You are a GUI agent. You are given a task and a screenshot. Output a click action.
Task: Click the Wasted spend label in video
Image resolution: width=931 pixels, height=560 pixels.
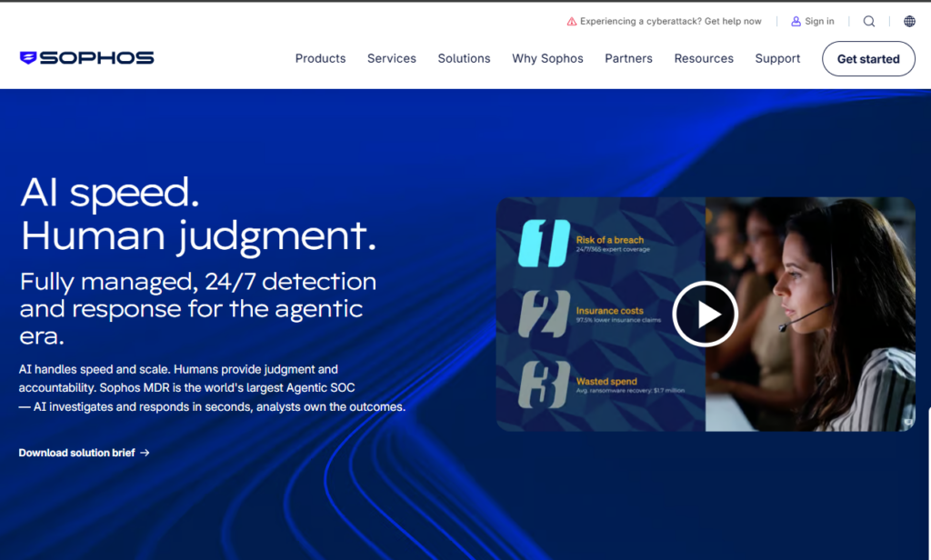(606, 381)
